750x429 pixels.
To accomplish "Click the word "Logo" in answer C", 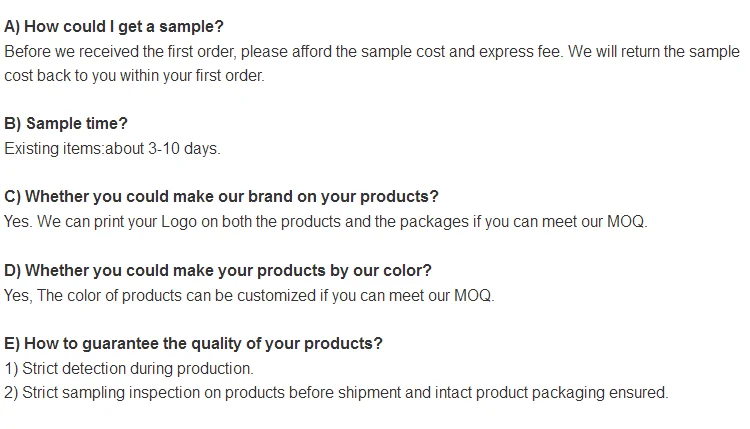I will click(x=180, y=221).
